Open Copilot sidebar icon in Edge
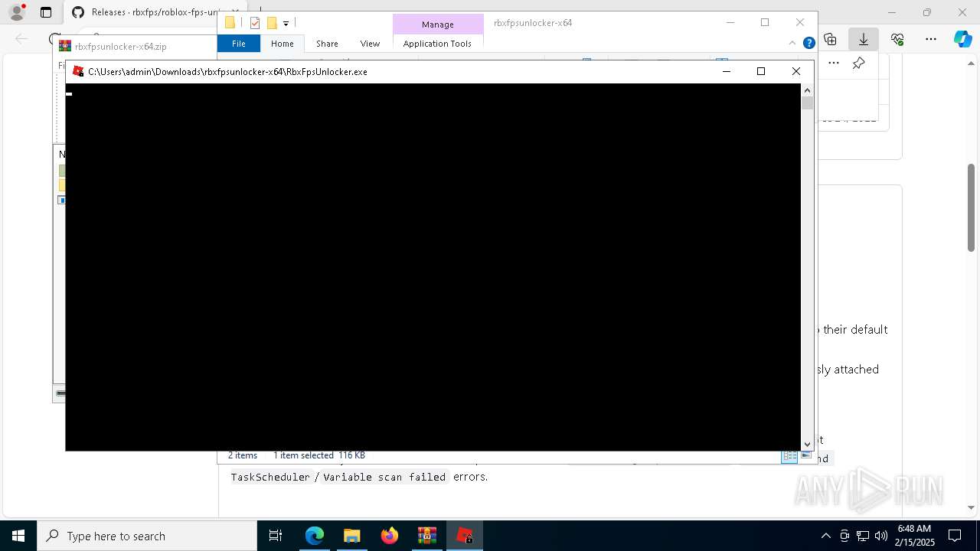This screenshot has width=980, height=551. pyautogui.click(x=963, y=39)
